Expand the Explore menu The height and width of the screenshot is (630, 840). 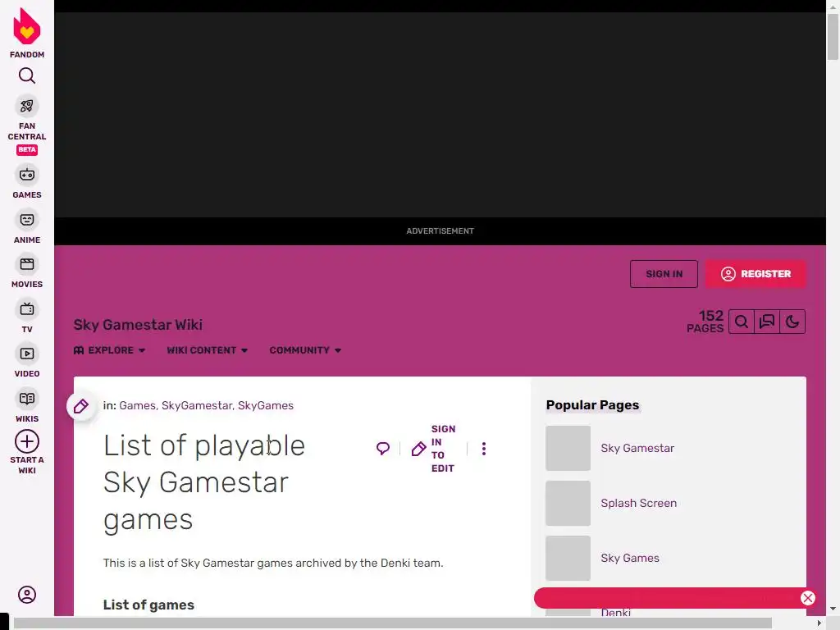109,350
